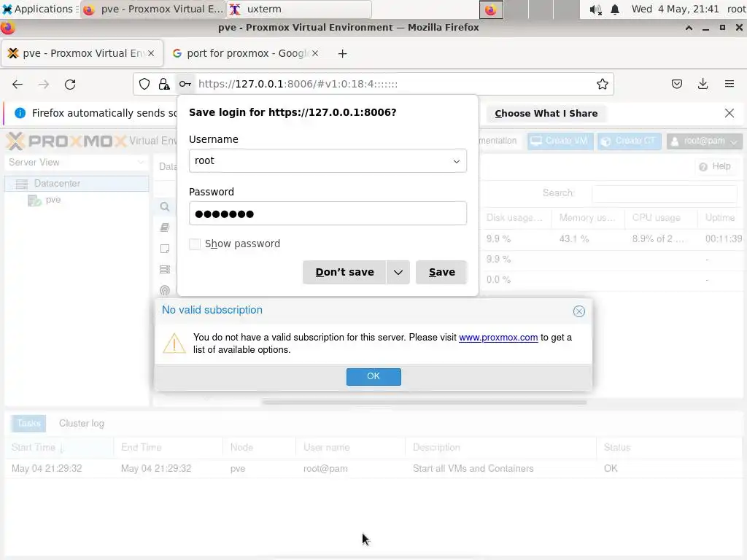
Task: Click the CPU usage column header
Action: 661,217
